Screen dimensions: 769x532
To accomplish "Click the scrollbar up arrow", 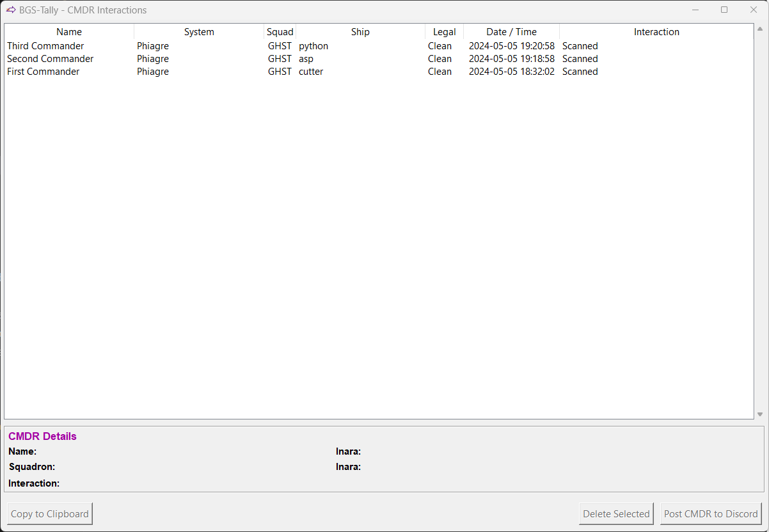I will point(760,27).
